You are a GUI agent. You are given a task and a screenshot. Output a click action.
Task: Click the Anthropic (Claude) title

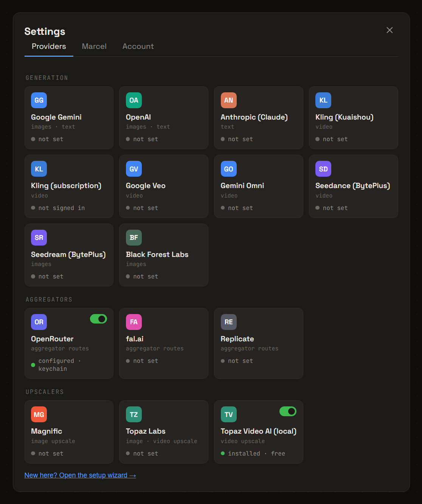[254, 117]
